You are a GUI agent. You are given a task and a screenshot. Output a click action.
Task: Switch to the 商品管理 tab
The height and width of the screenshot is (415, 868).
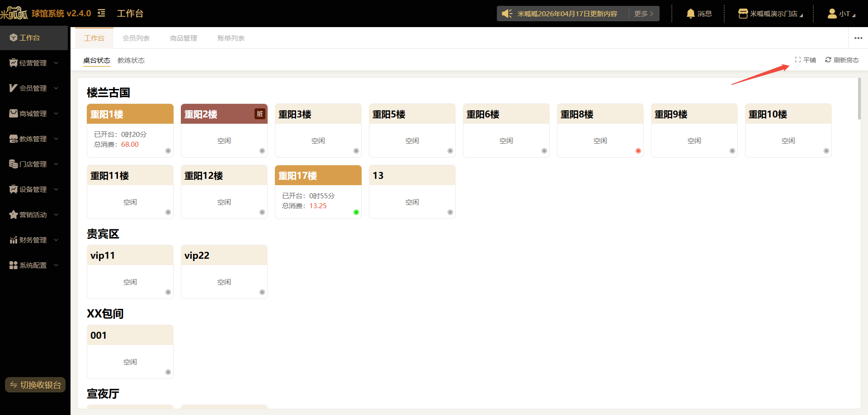pyautogui.click(x=184, y=38)
